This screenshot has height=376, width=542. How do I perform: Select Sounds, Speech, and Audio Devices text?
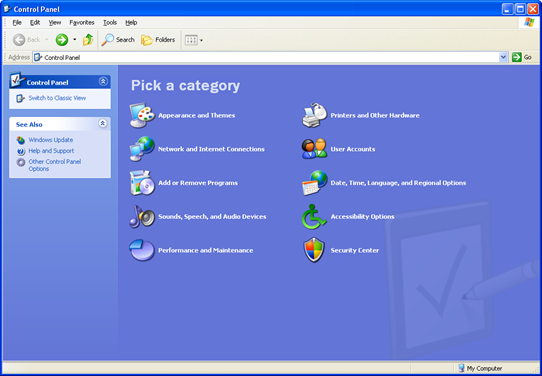(x=212, y=217)
